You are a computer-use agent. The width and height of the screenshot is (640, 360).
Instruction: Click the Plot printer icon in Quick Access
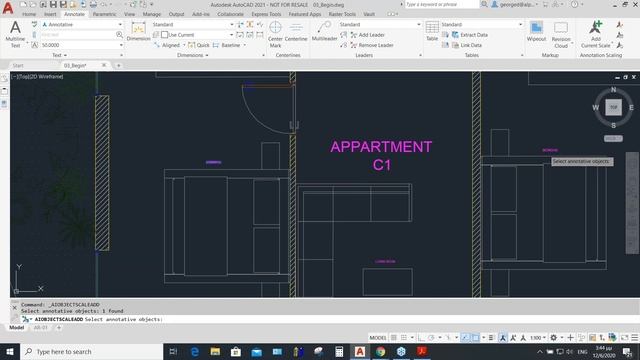[93, 4]
